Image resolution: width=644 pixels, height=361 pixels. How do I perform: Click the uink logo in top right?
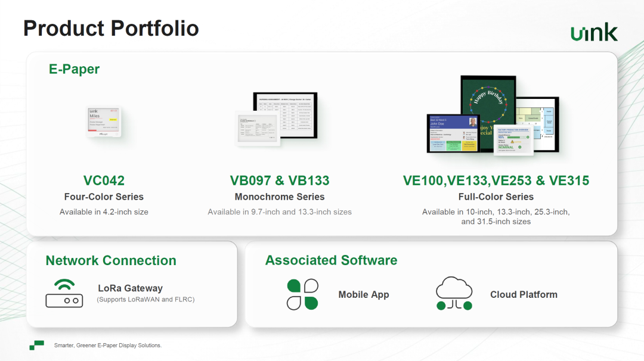pos(593,33)
